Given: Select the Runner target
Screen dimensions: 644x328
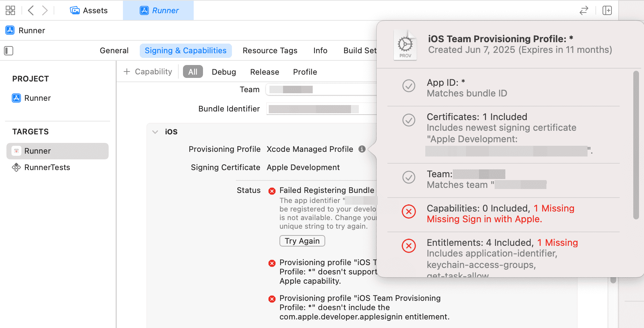Looking at the screenshot, I should click(58, 151).
